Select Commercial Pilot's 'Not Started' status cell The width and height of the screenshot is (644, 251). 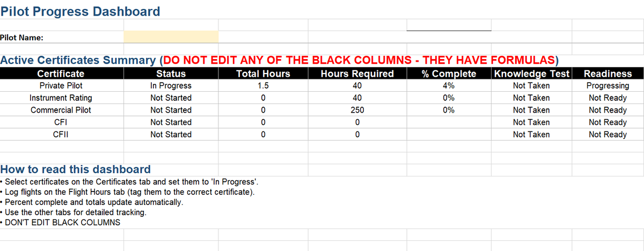click(x=171, y=110)
